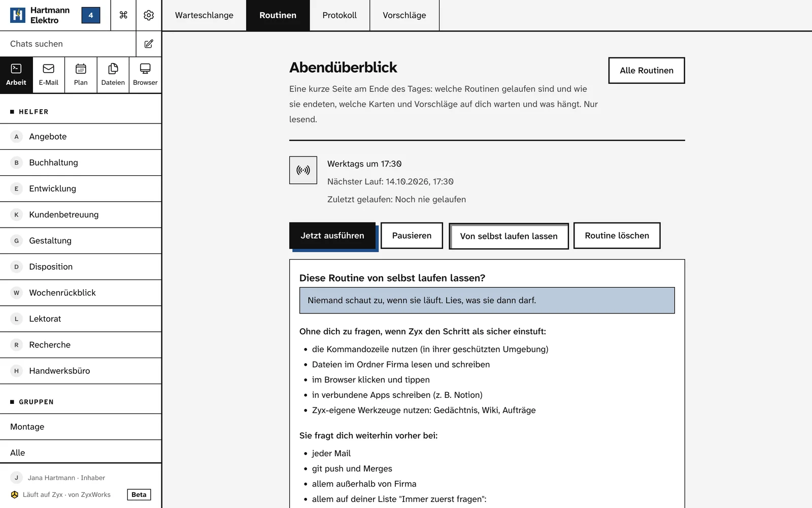Open the Kundenbetreuung helper
The height and width of the screenshot is (508, 812).
point(81,214)
